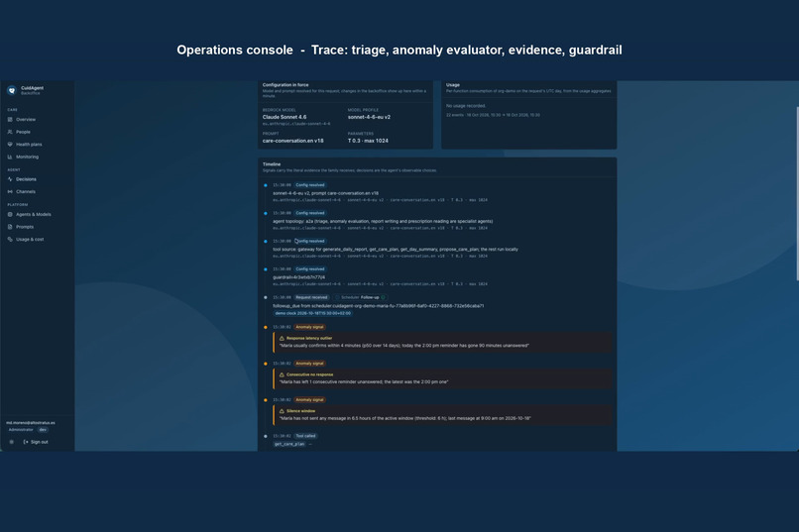Click the 'agent topology: a2a' entry text
The height and width of the screenshot is (532, 799).
click(x=383, y=222)
